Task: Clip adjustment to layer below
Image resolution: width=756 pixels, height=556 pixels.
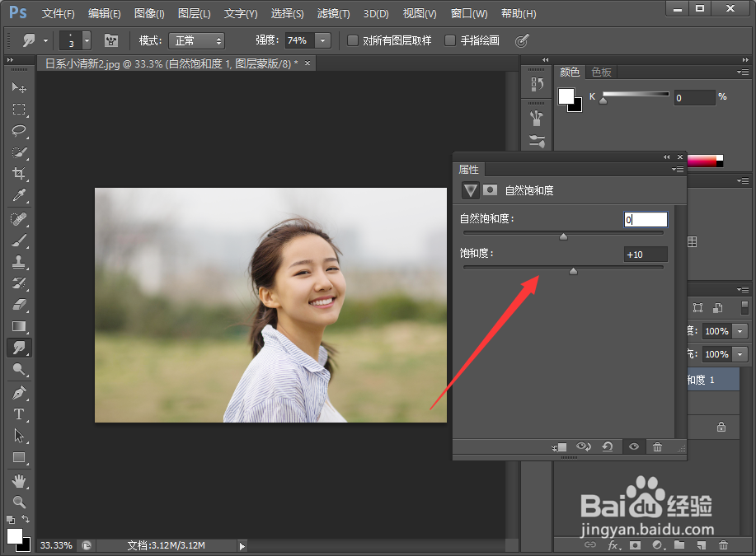Action: 559,447
